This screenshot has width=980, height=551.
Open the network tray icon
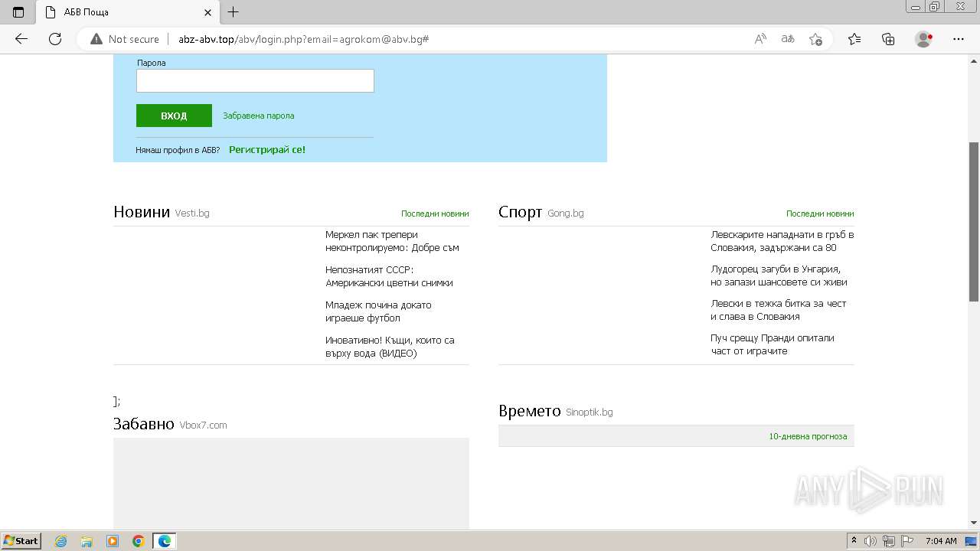coord(889,541)
